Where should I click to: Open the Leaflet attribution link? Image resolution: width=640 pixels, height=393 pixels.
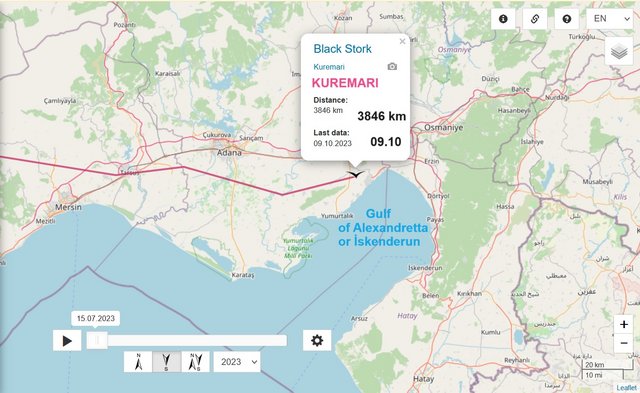coord(626,388)
